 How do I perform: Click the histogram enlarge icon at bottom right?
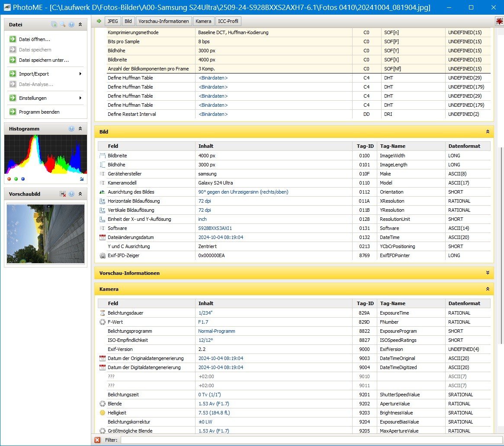(x=82, y=178)
